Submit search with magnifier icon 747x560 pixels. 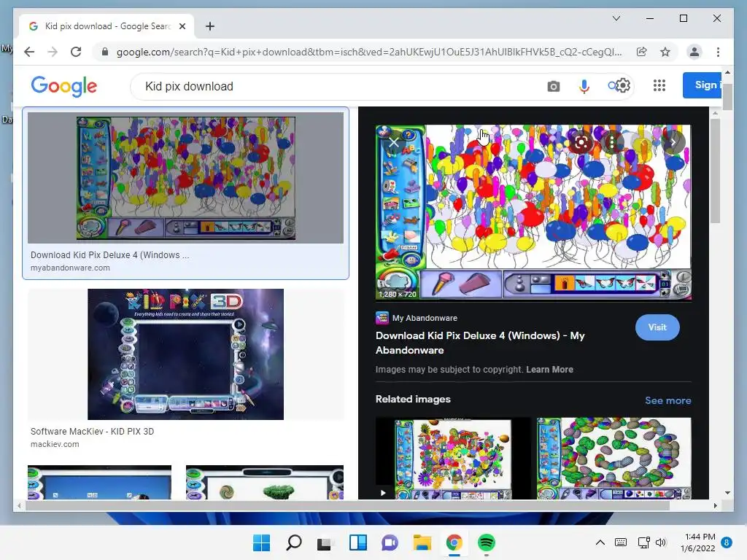coord(612,86)
